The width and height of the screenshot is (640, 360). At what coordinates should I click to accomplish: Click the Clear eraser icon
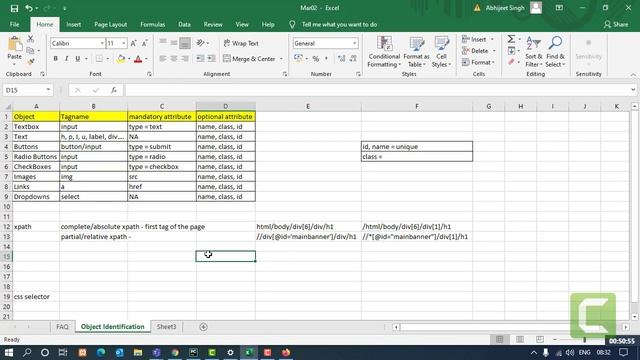pyautogui.click(x=511, y=62)
